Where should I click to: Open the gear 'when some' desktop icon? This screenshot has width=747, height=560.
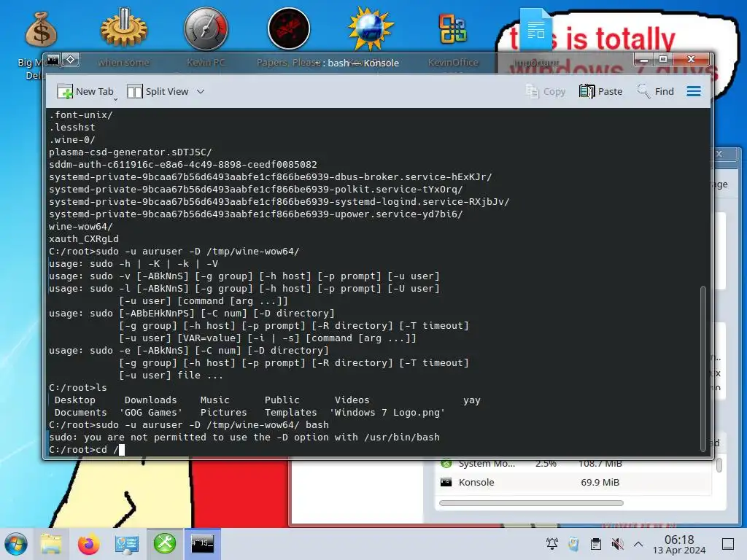124,28
